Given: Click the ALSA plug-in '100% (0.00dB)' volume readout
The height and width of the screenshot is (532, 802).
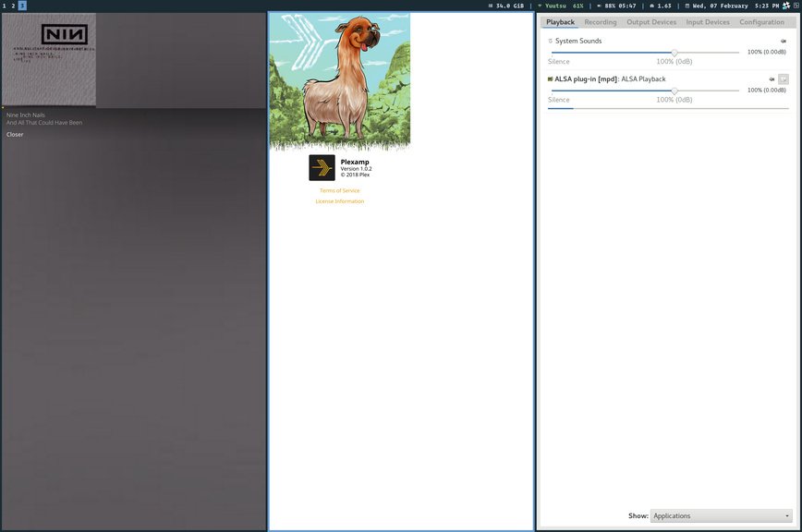Looking at the screenshot, I should click(x=767, y=91).
